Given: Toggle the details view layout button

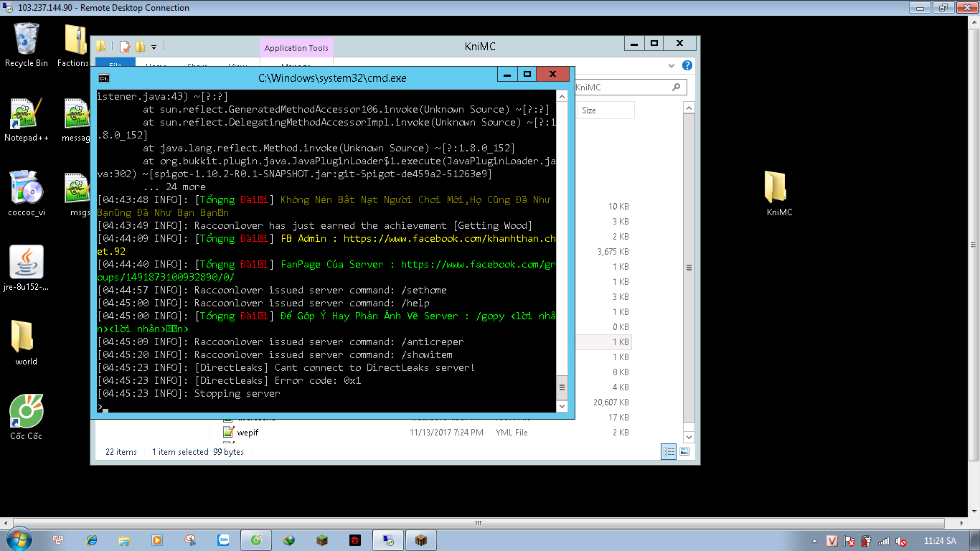Looking at the screenshot, I should [x=669, y=451].
